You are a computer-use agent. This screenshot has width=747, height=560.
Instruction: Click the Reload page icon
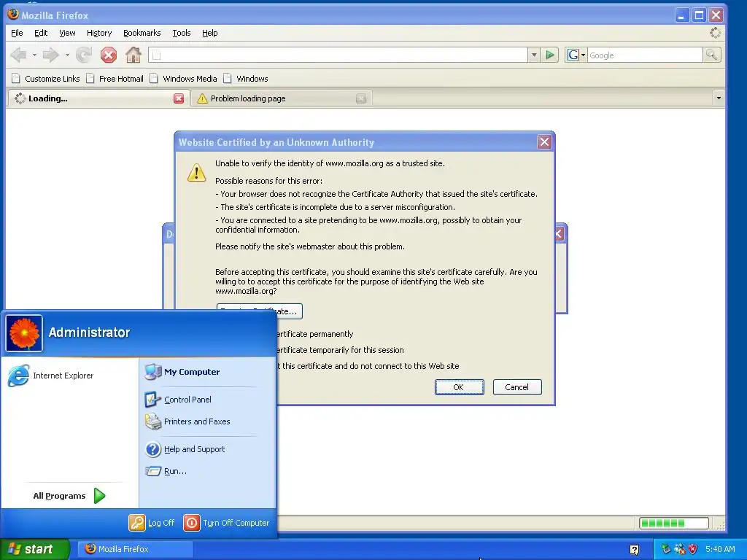coord(84,55)
